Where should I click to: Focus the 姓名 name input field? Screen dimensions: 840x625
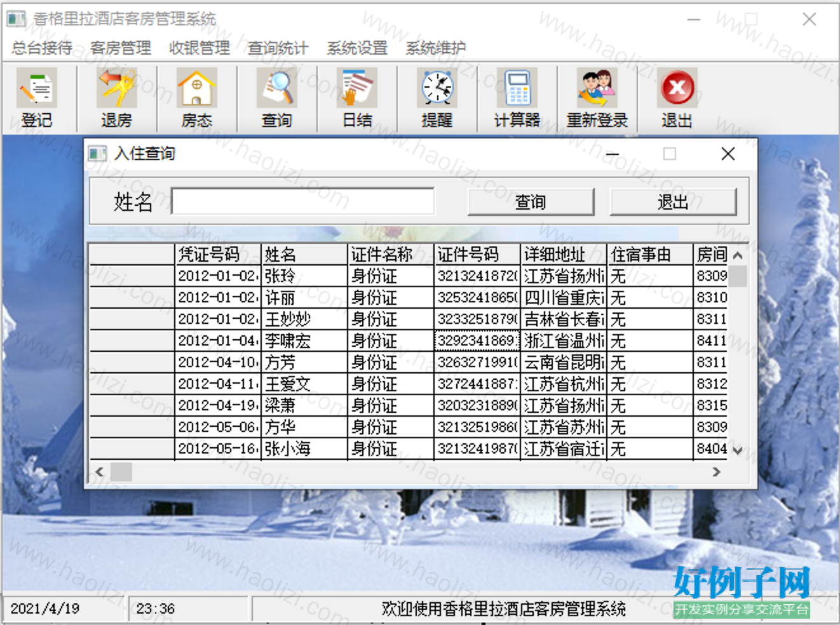(303, 201)
